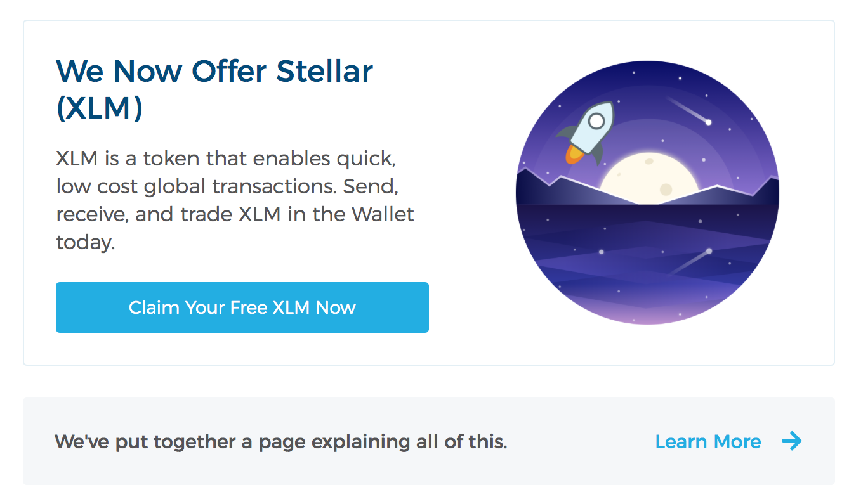
Task: Click the Claim Your Free XLM Now button
Action: (242, 307)
